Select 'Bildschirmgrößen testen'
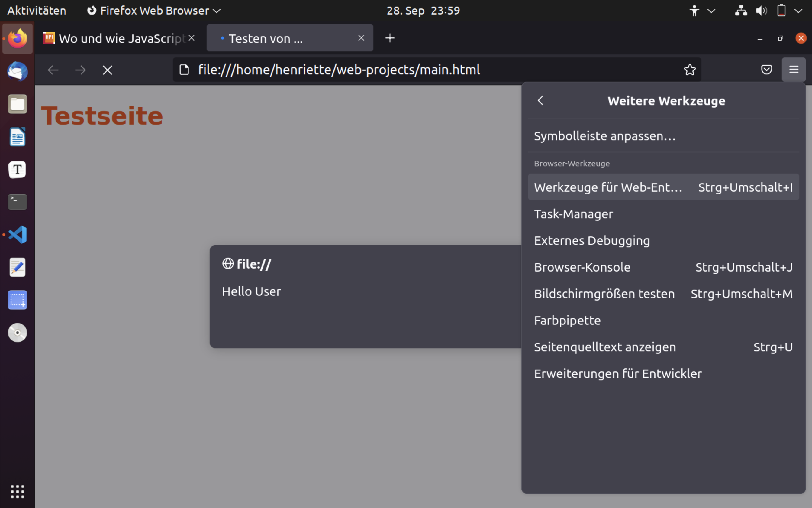Screen dimensions: 812x508 coord(663,294)
